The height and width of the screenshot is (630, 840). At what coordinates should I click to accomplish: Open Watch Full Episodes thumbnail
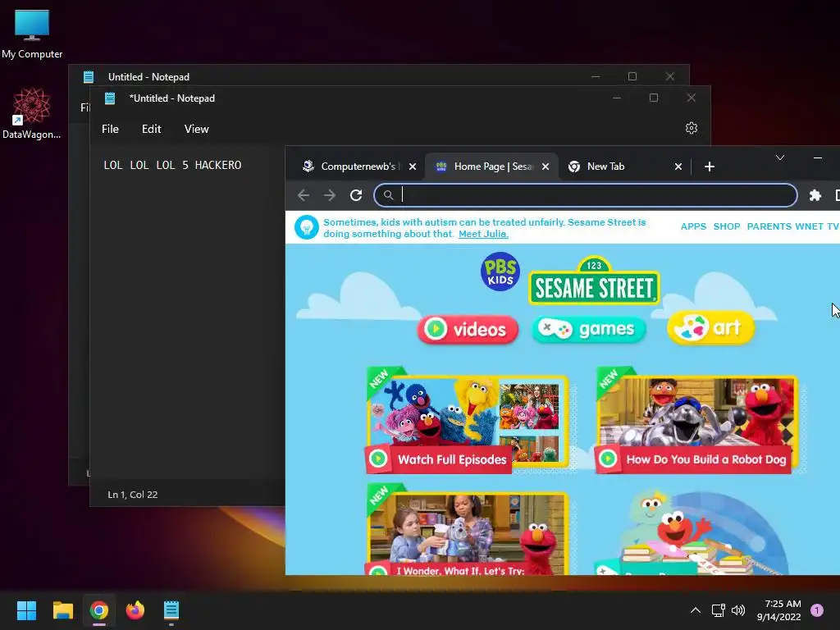[x=467, y=421]
